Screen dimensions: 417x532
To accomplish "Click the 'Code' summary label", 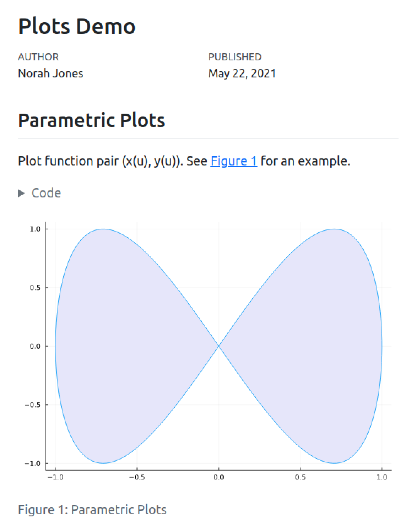I will [x=46, y=193].
